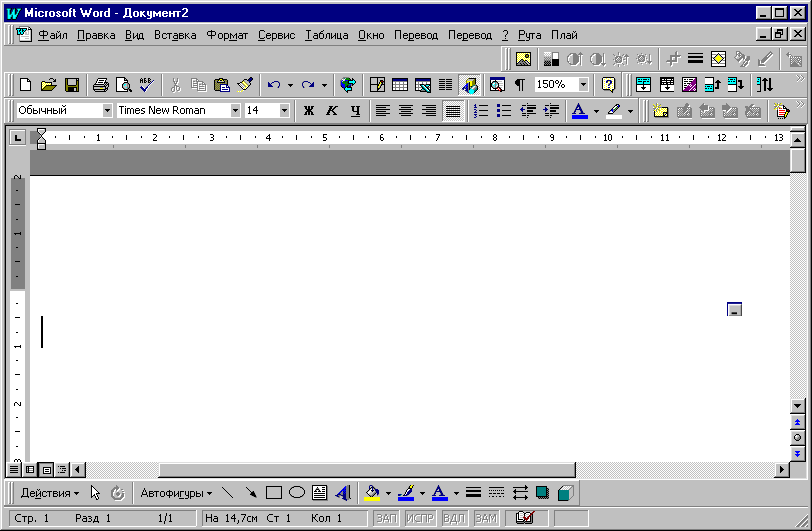Open the Файл menu
Screen dimensions: 812x531
(53, 35)
